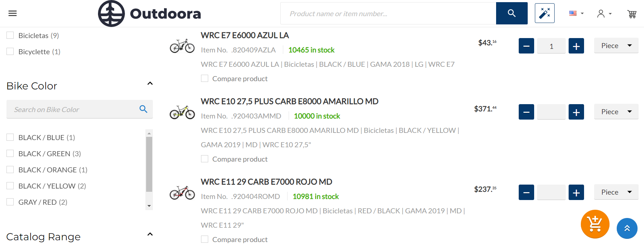Open the language flag dropdown
Viewport: 644px width, 246px height.
(x=576, y=13)
